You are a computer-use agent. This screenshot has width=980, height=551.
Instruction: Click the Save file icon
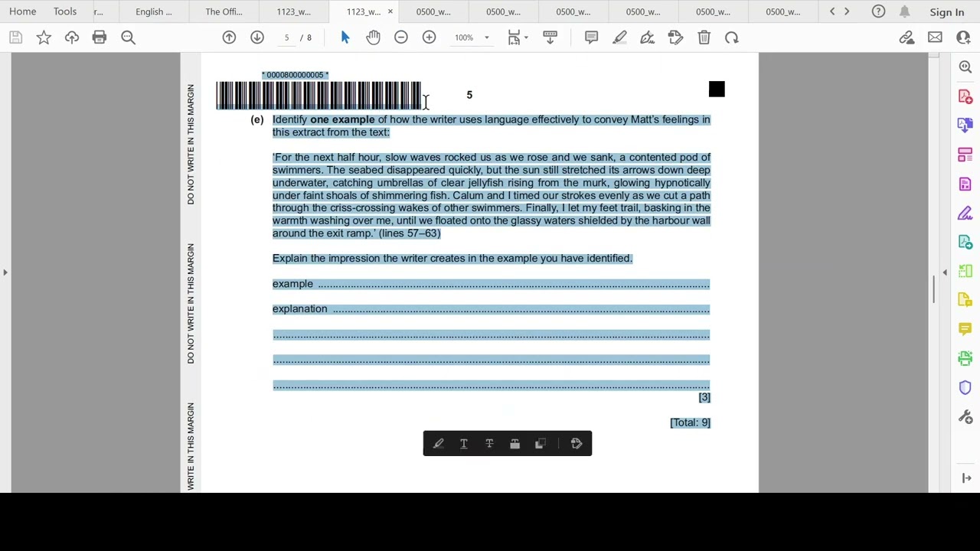[15, 37]
